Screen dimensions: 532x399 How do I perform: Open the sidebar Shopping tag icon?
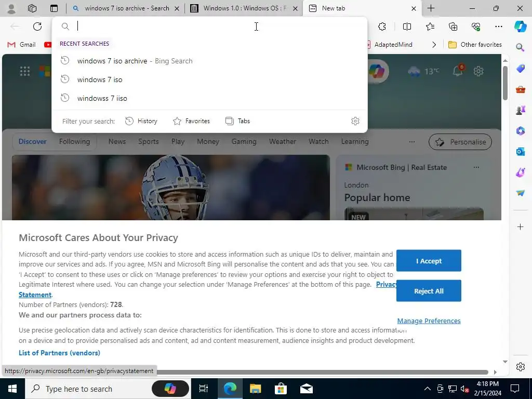520,68
